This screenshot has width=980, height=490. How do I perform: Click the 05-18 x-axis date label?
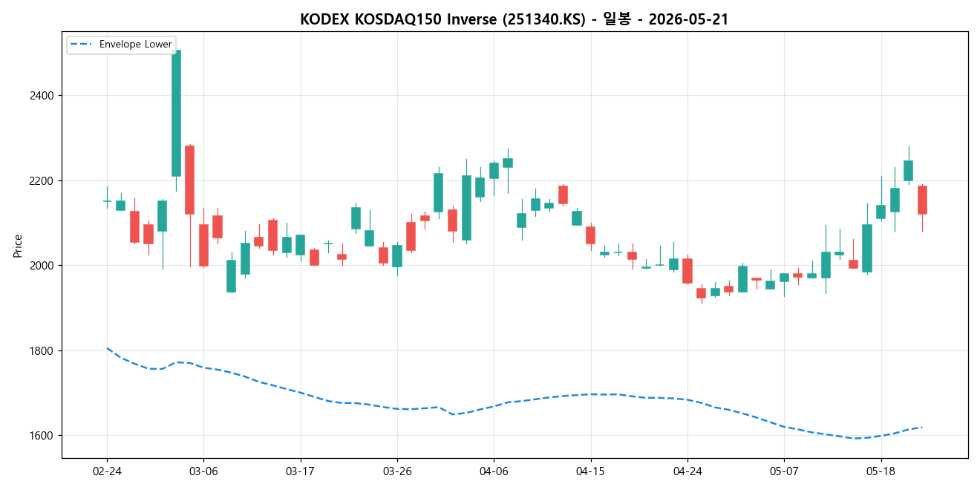pyautogui.click(x=881, y=471)
